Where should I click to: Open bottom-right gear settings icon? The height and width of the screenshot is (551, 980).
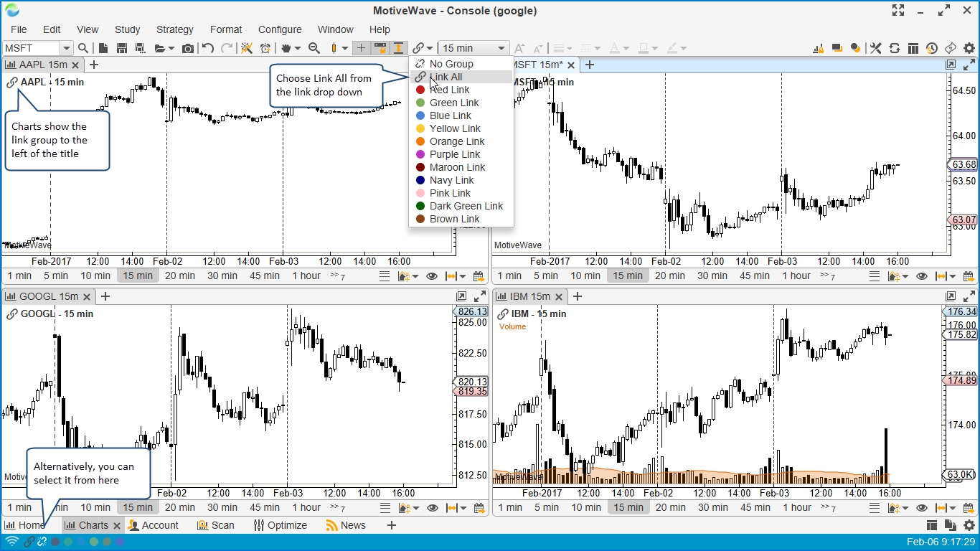tap(969, 525)
